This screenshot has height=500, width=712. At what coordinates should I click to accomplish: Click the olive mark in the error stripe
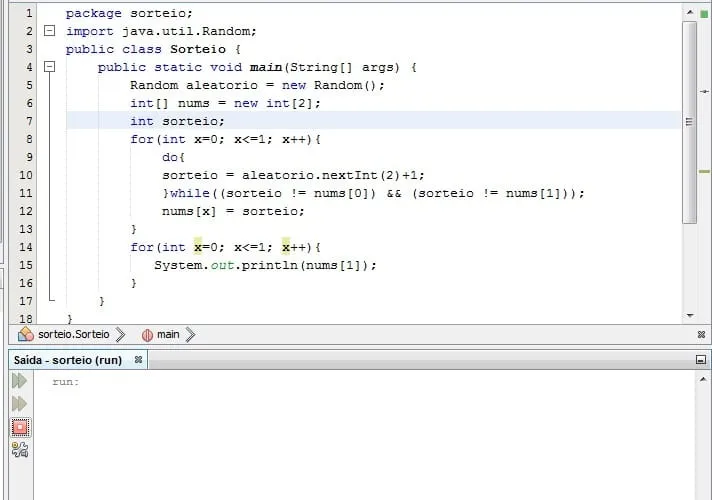point(704,172)
